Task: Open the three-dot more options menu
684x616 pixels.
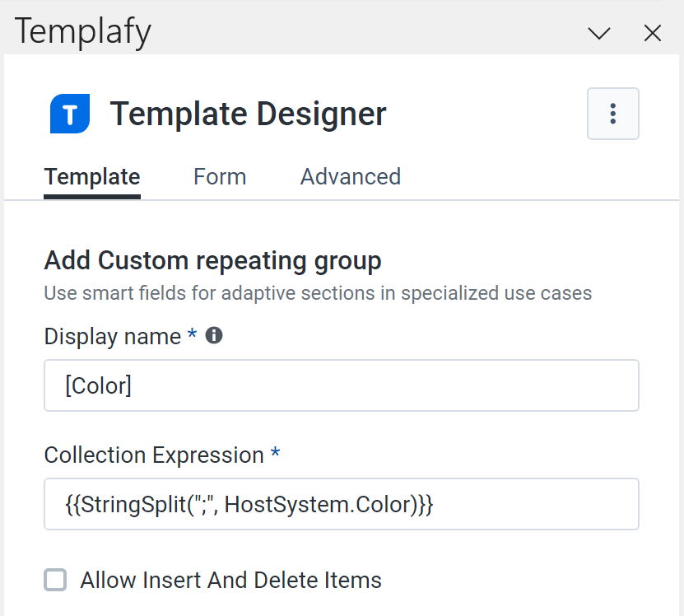Action: click(x=612, y=114)
